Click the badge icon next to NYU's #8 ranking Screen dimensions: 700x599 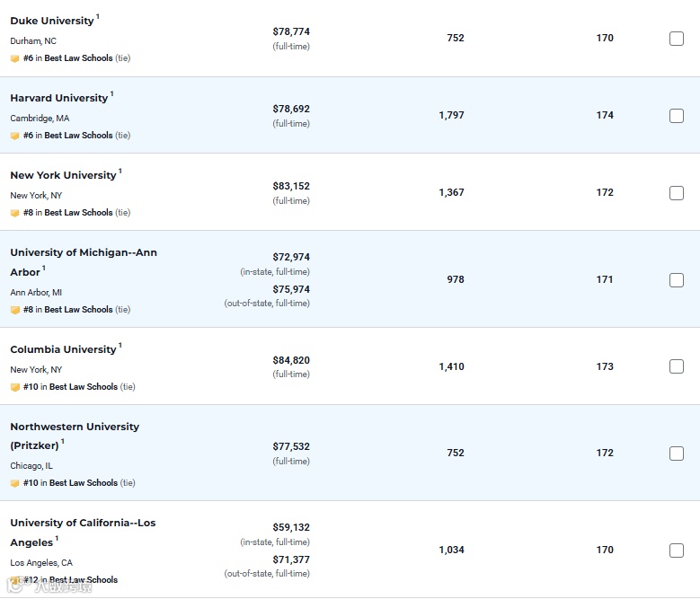coord(14,213)
